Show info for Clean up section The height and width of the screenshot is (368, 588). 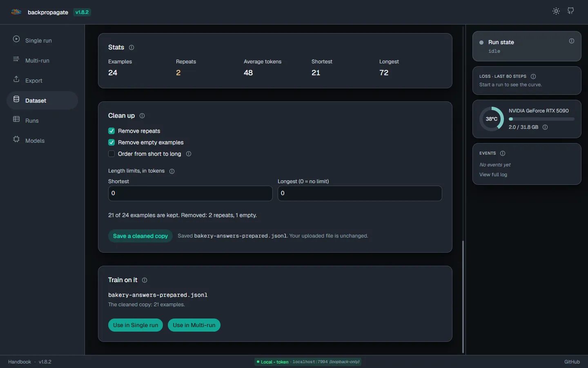pos(142,116)
